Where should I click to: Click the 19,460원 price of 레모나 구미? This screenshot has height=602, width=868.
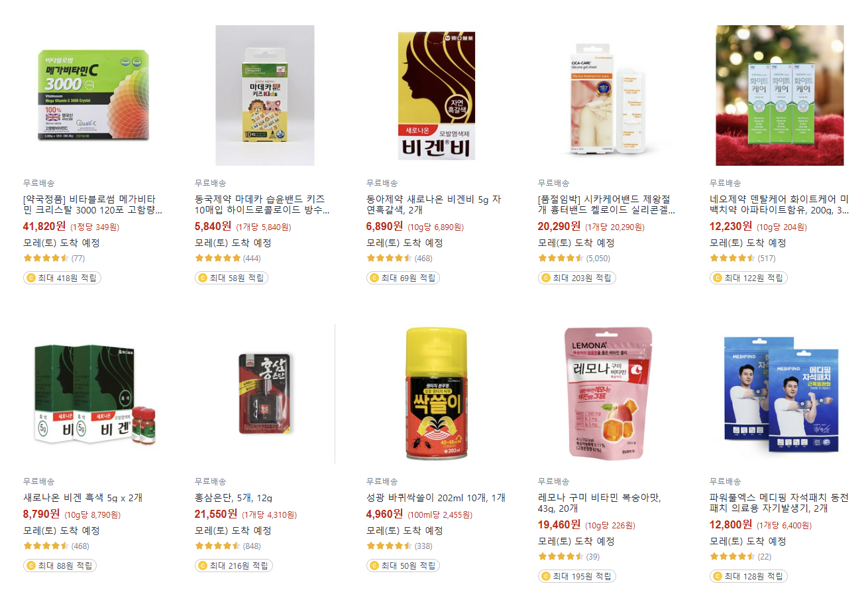(x=559, y=524)
